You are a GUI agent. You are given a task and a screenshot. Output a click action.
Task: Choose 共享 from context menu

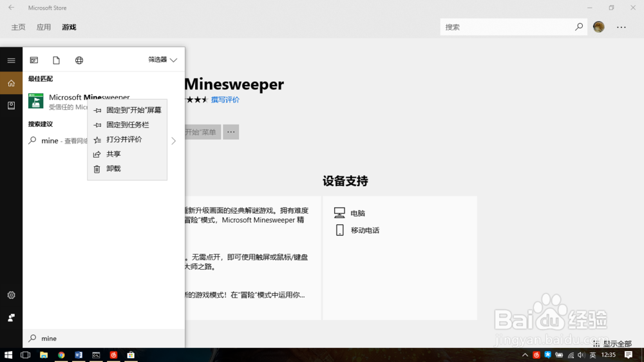pyautogui.click(x=128, y=154)
